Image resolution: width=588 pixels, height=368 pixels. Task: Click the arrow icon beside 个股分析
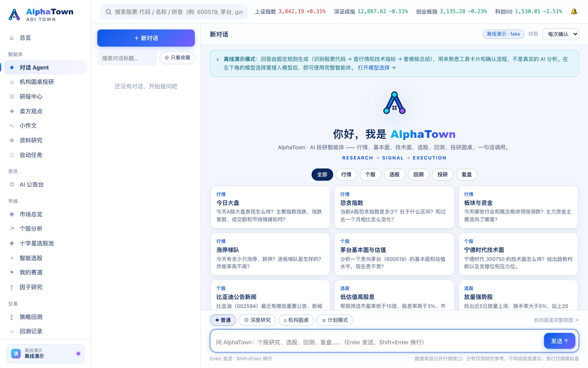click(x=12, y=229)
